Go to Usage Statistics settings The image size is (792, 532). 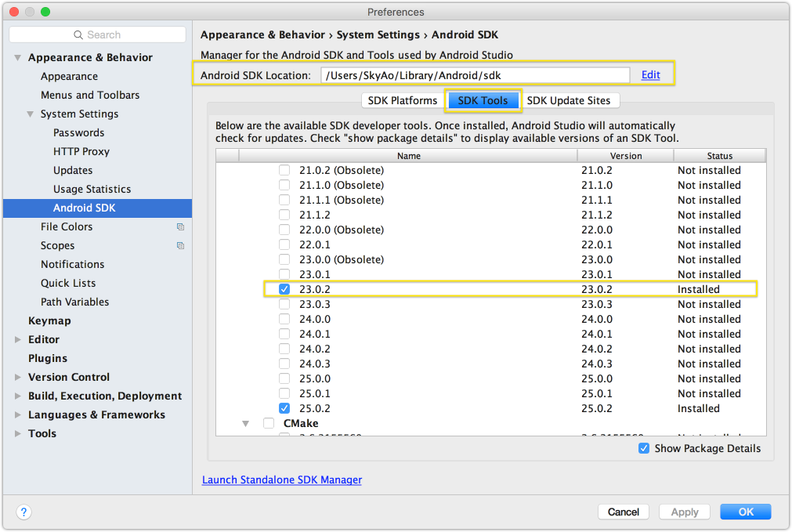pyautogui.click(x=92, y=189)
